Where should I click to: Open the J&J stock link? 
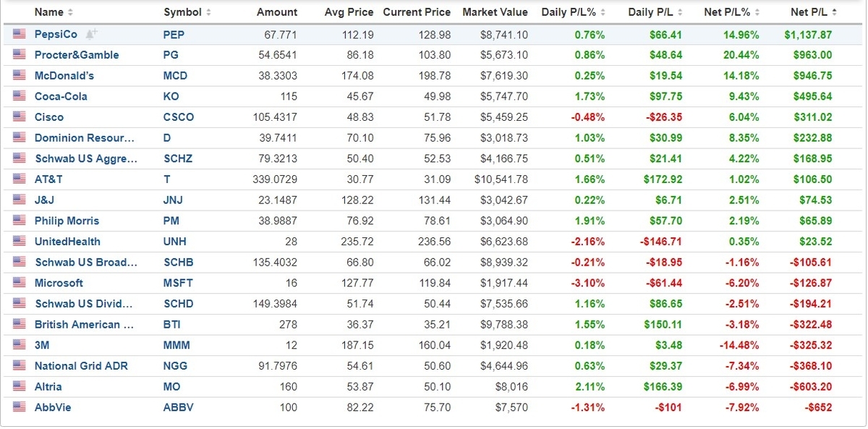(45, 200)
